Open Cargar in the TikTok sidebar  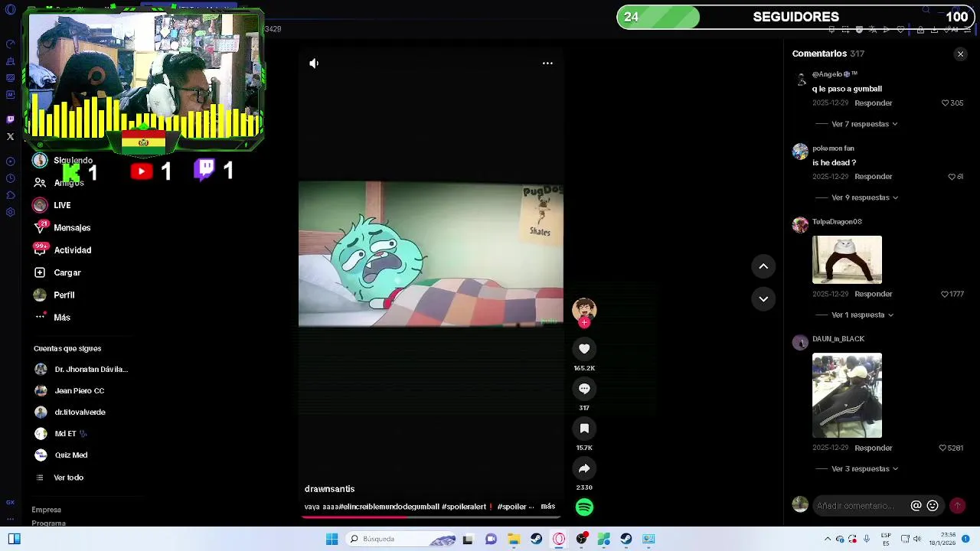[67, 272]
